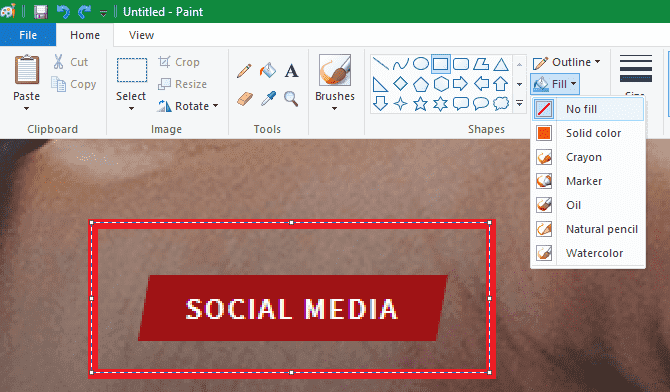Image resolution: width=670 pixels, height=392 pixels.
Task: Move shapes gallery down one row
Action: click(520, 84)
